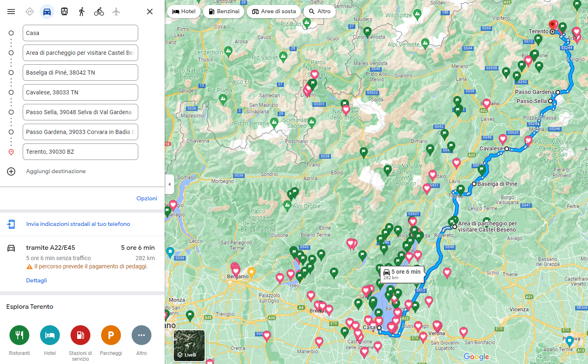
Task: Expand route Dettagli
Action: pyautogui.click(x=36, y=280)
